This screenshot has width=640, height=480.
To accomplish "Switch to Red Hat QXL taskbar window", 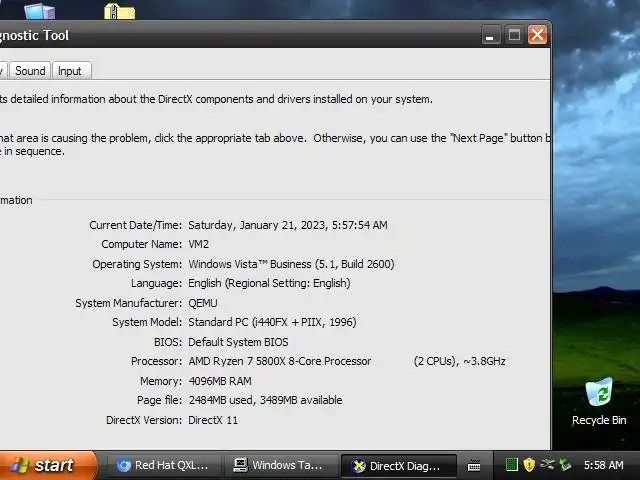I will pyautogui.click(x=164, y=465).
